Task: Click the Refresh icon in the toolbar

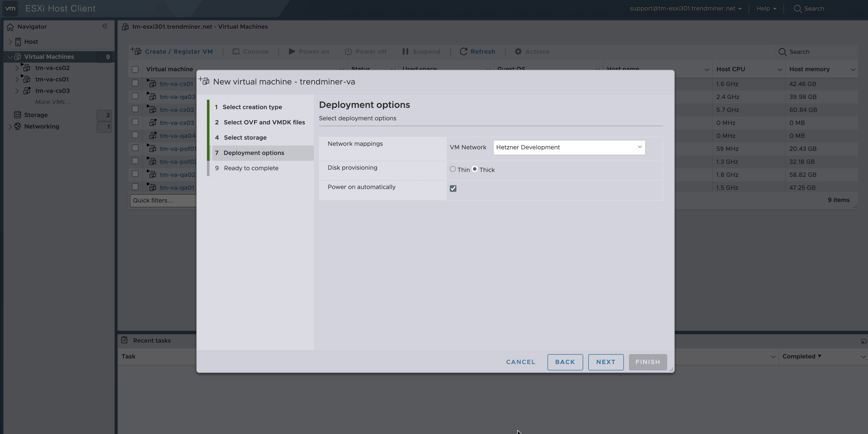Action: pos(463,51)
